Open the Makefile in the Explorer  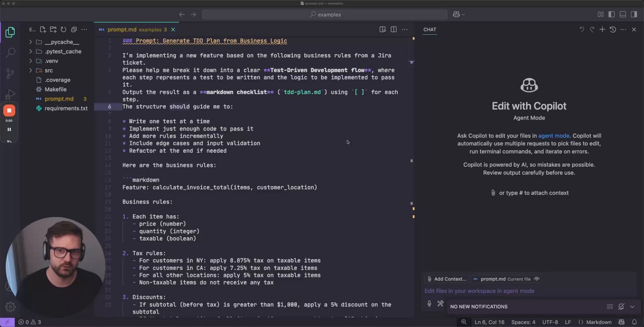click(x=55, y=89)
